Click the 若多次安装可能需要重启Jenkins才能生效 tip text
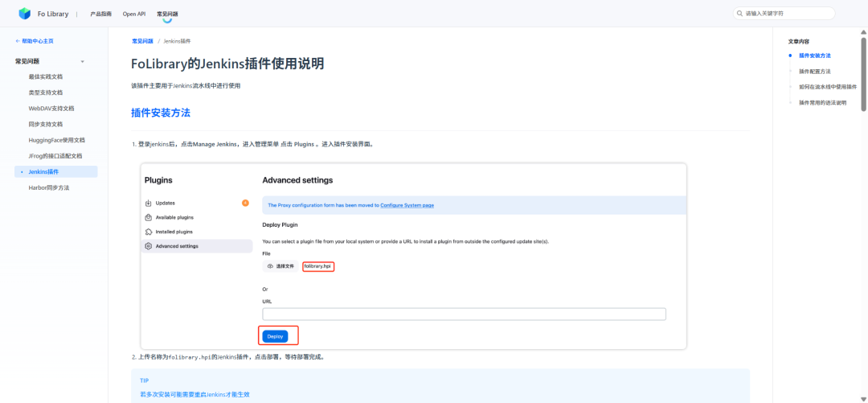Viewport: 868px width, 403px height. (194, 395)
